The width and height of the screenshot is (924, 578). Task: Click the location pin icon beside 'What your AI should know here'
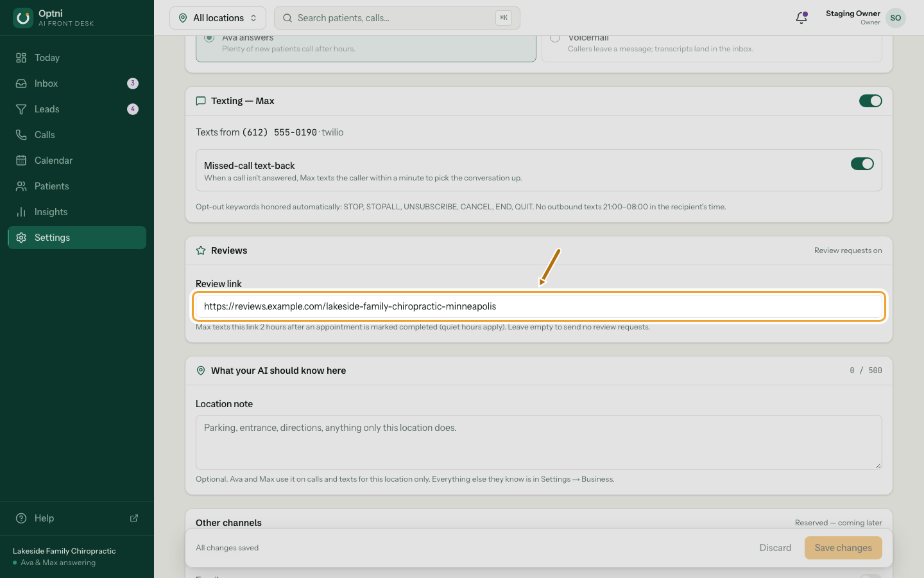tap(201, 371)
